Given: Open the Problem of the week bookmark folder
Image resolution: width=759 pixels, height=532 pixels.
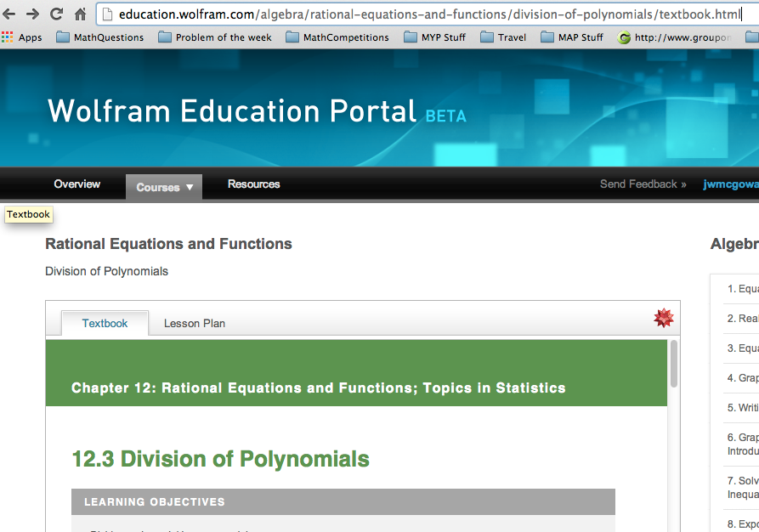Looking at the screenshot, I should pos(215,37).
